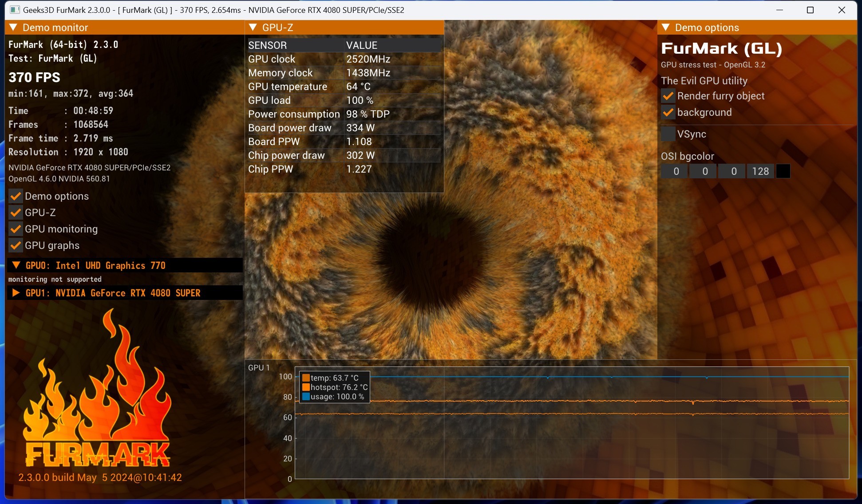
Task: Click the FurMark app icon in title bar
Action: (15, 10)
